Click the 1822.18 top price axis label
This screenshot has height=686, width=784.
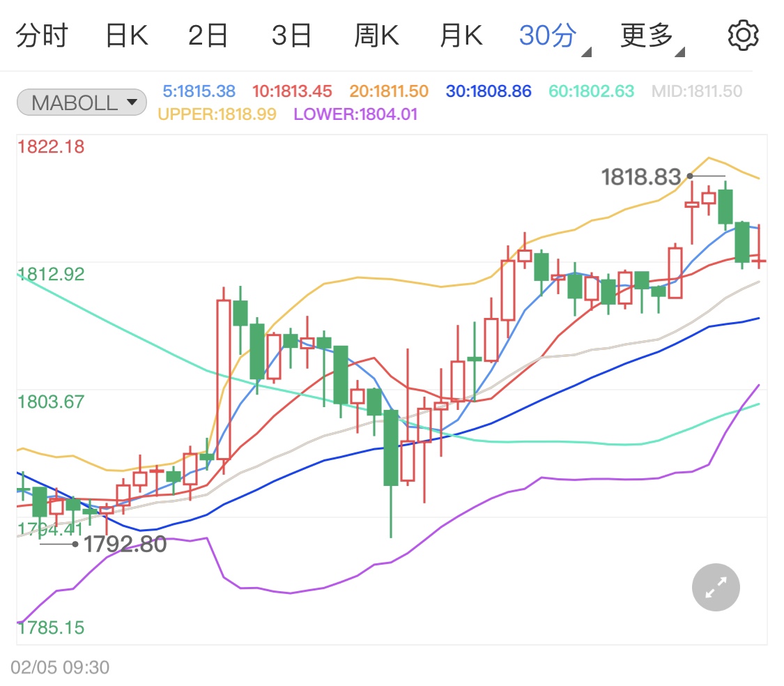click(x=51, y=146)
